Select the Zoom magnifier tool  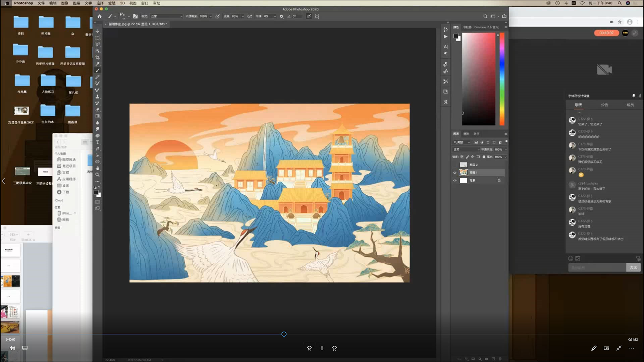point(97,175)
